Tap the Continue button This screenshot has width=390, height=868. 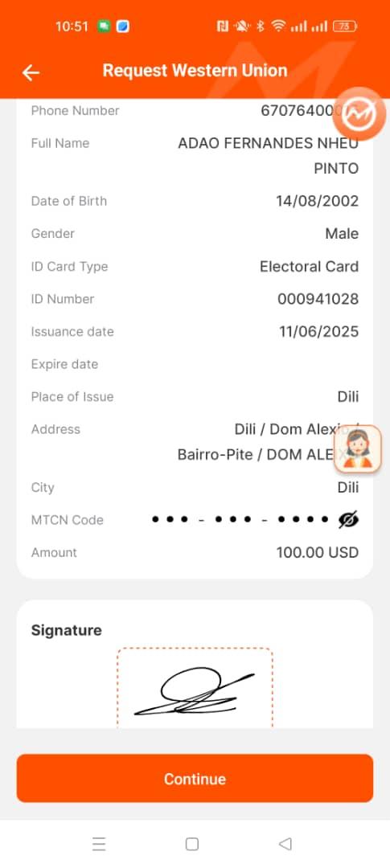195,778
